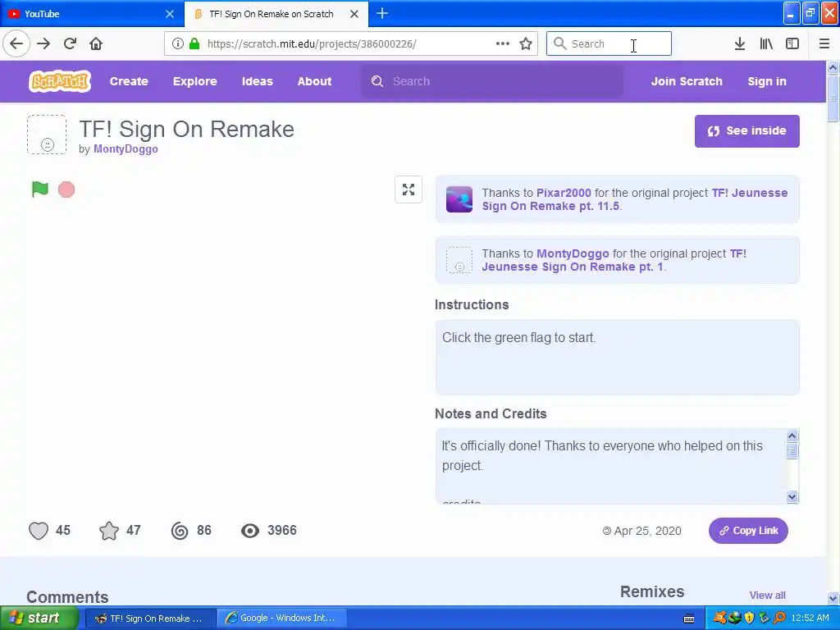
Task: Select TF! Sign On Remake browser tab
Action: pos(276,14)
